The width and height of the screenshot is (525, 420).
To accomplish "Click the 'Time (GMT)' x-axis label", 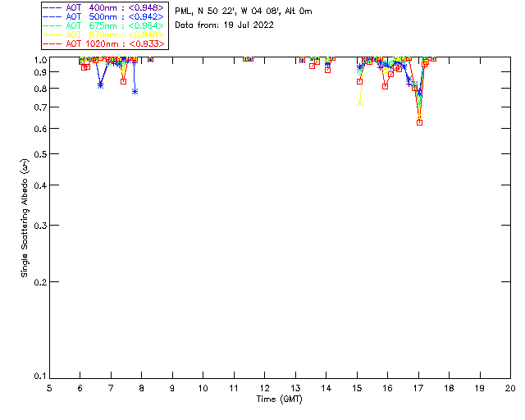I will pos(279,399).
